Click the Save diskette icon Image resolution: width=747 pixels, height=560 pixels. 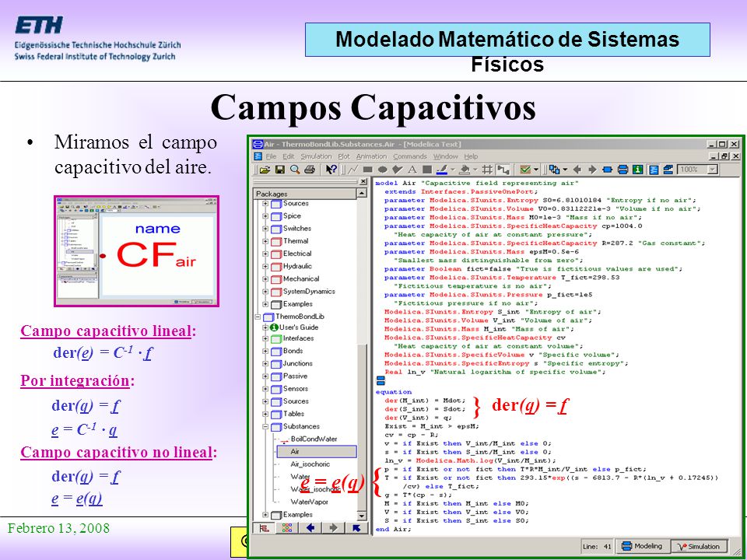[280, 170]
